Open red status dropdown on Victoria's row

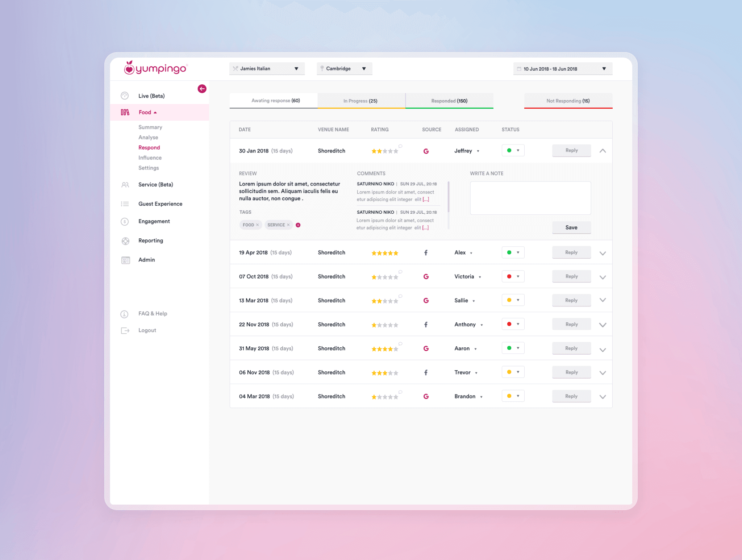point(513,276)
